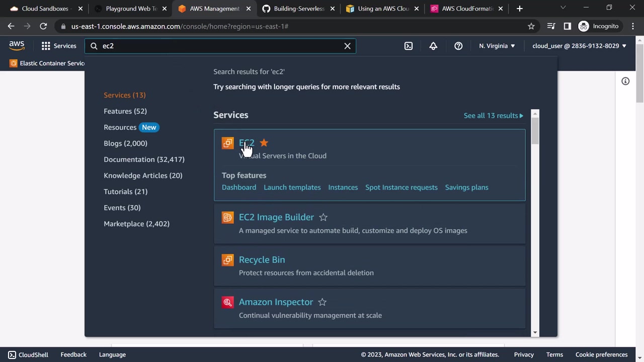Click the Incognito profile icon
Viewport: 644px width, 362px height.
[584, 26]
